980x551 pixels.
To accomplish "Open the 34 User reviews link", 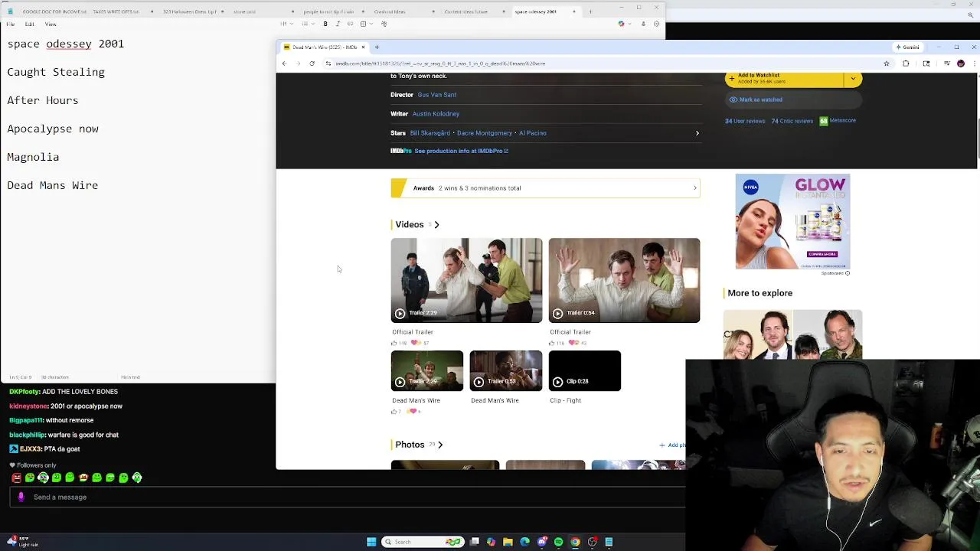I will [x=745, y=121].
